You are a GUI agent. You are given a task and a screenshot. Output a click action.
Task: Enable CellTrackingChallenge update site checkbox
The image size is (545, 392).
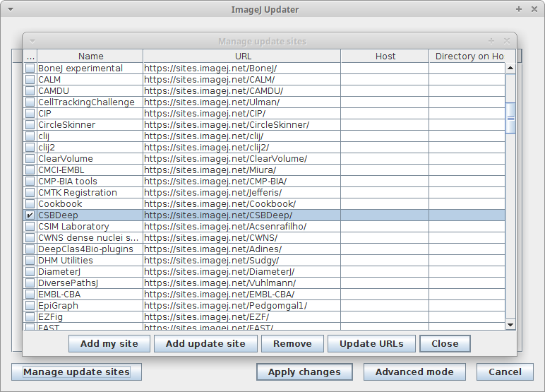[30, 102]
